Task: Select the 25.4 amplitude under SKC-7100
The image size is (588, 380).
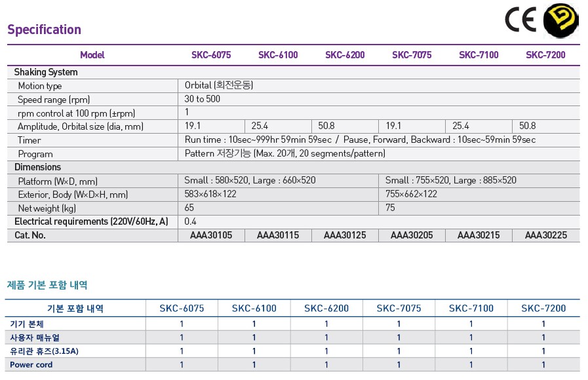Action: (460, 126)
